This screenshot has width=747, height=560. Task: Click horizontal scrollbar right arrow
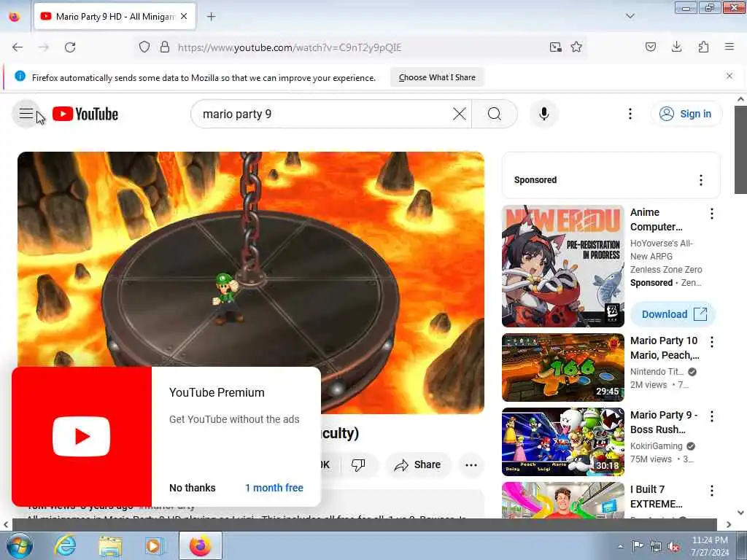coord(729,524)
